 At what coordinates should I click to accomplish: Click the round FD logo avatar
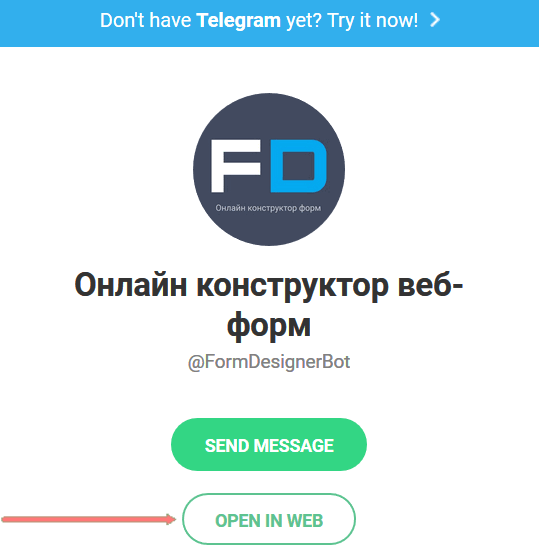point(269,169)
